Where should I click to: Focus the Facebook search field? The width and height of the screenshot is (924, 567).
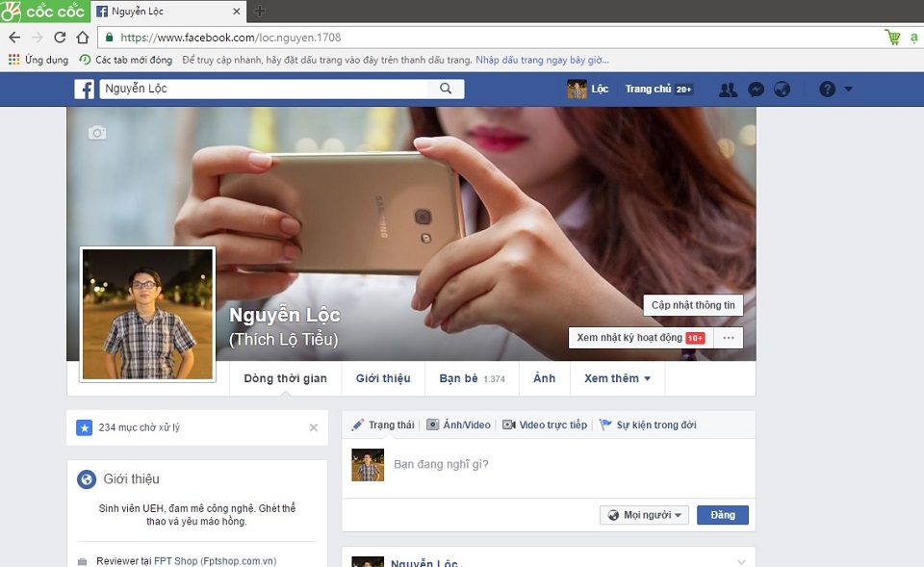tap(264, 89)
